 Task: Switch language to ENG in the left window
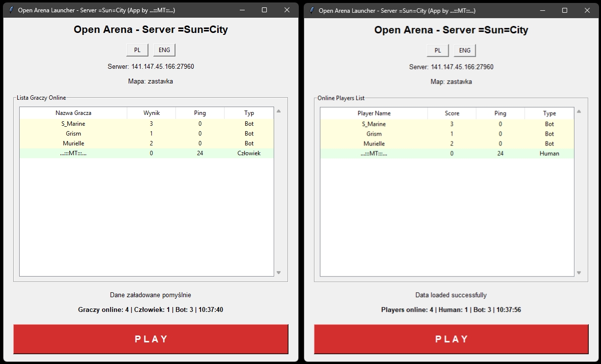click(x=164, y=50)
